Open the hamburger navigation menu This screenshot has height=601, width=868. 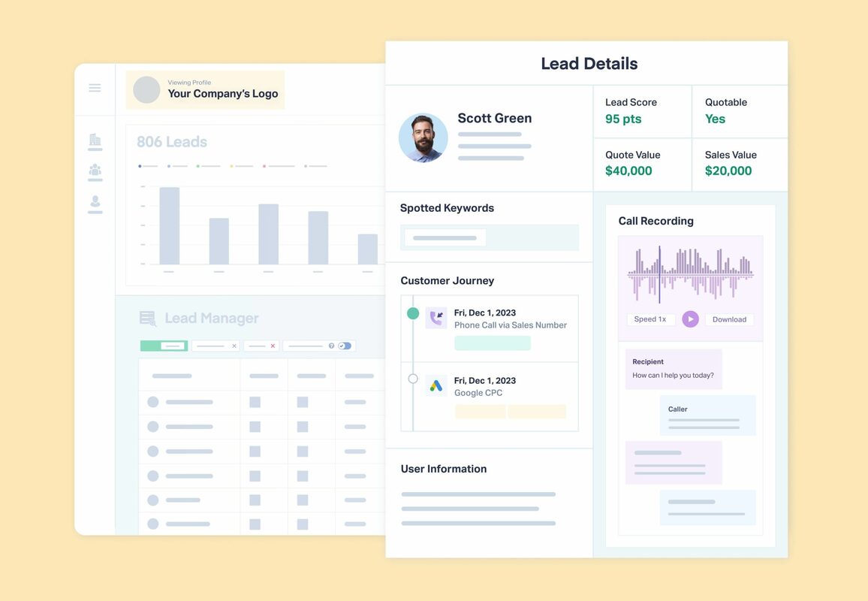[x=95, y=87]
